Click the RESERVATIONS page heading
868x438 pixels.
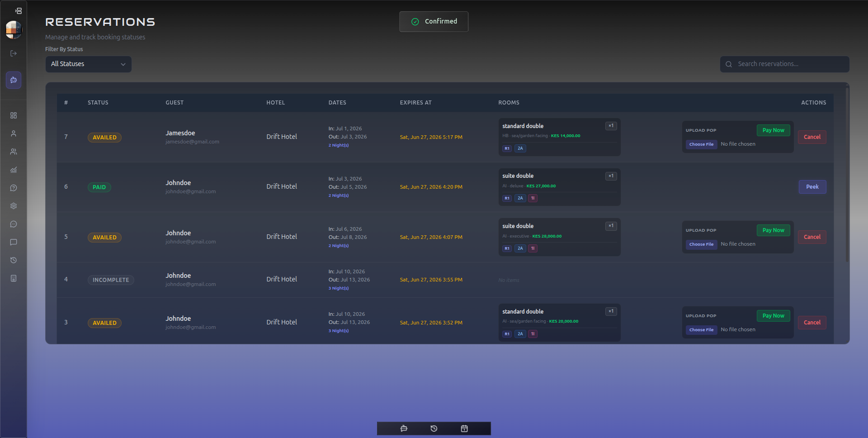pyautogui.click(x=100, y=22)
